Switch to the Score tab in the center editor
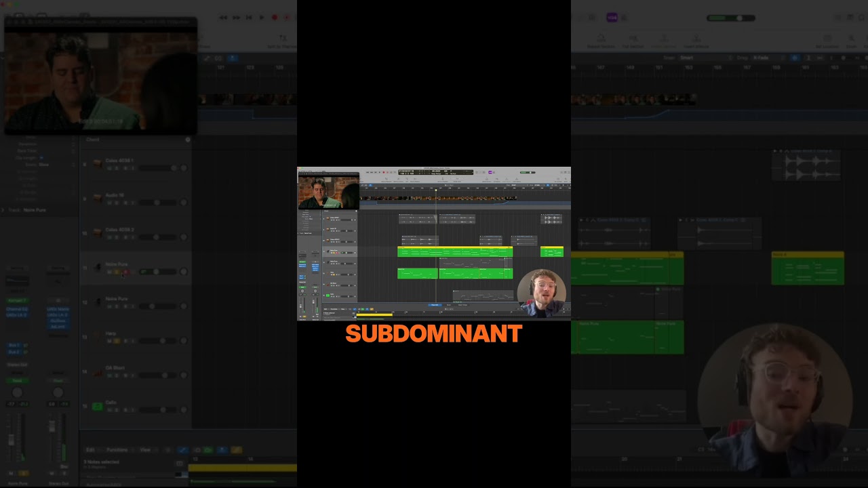This screenshot has width=868, height=488. [449, 305]
